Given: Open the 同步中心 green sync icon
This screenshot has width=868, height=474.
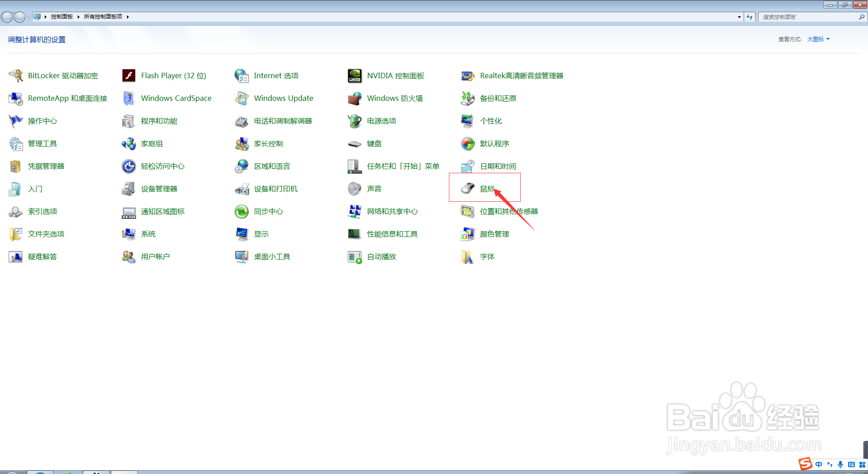Looking at the screenshot, I should click(x=242, y=211).
